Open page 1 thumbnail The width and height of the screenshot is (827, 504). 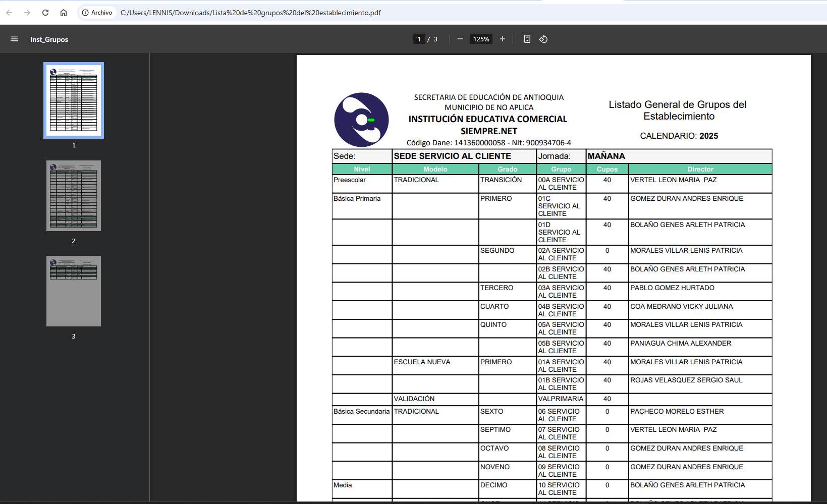(x=74, y=100)
